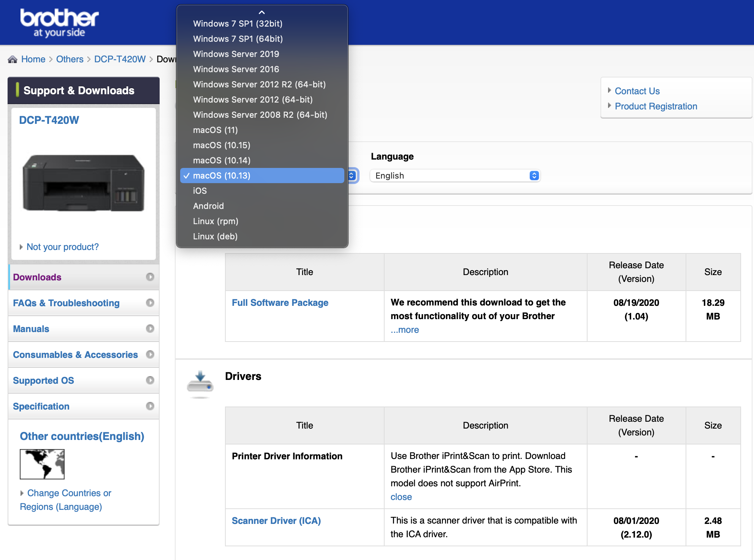Open the Product Registration link
The height and width of the screenshot is (560, 754).
656,106
